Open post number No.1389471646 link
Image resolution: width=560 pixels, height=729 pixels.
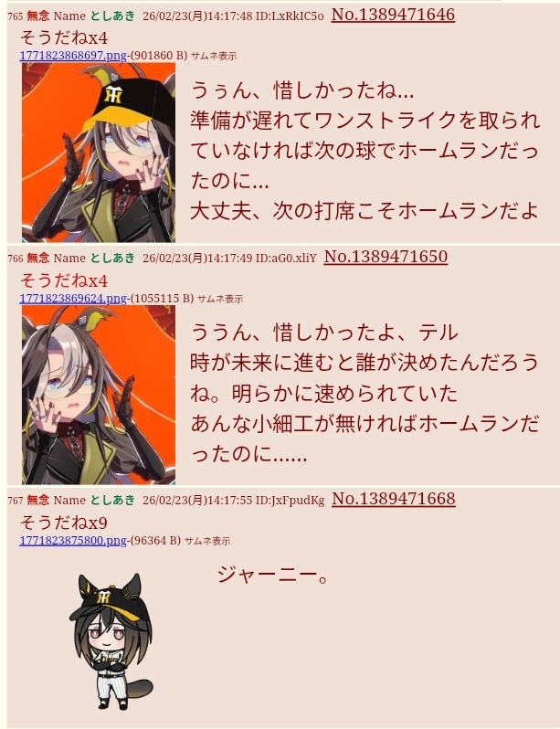[x=393, y=15]
